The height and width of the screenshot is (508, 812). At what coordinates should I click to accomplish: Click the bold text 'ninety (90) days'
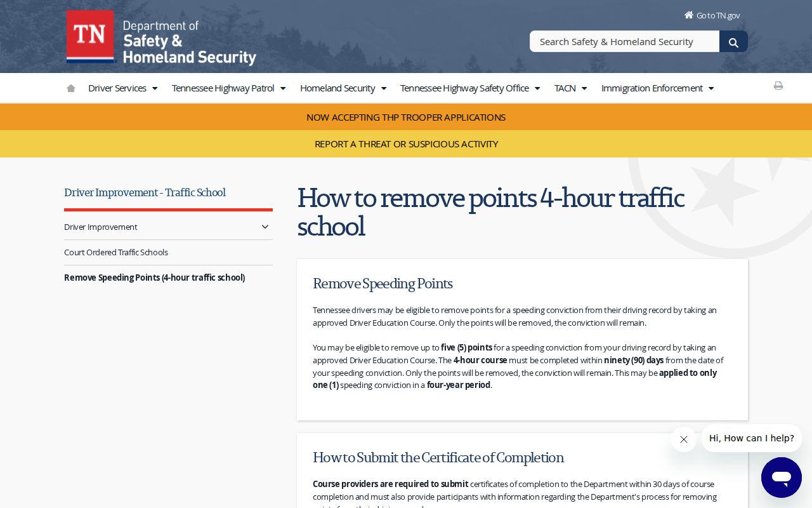point(634,360)
